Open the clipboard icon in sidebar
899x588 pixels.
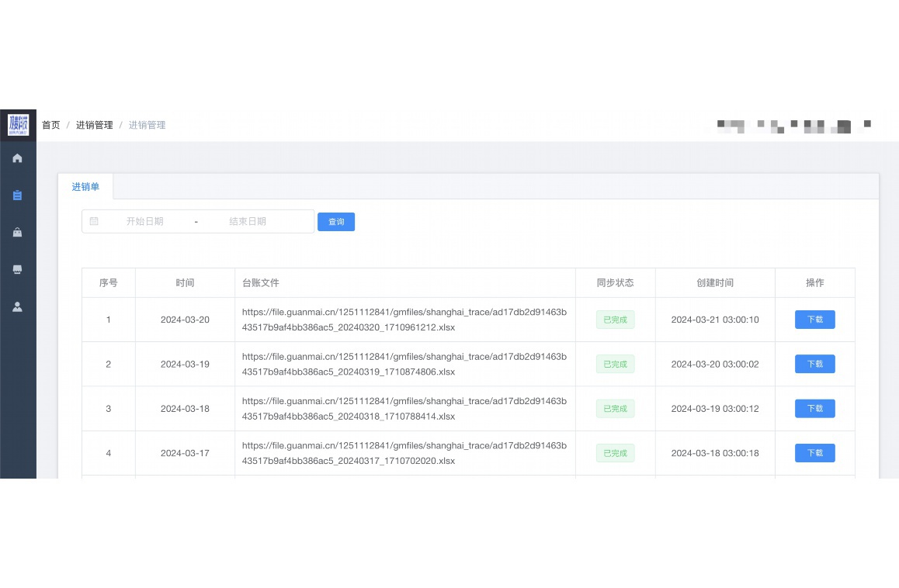coord(17,195)
